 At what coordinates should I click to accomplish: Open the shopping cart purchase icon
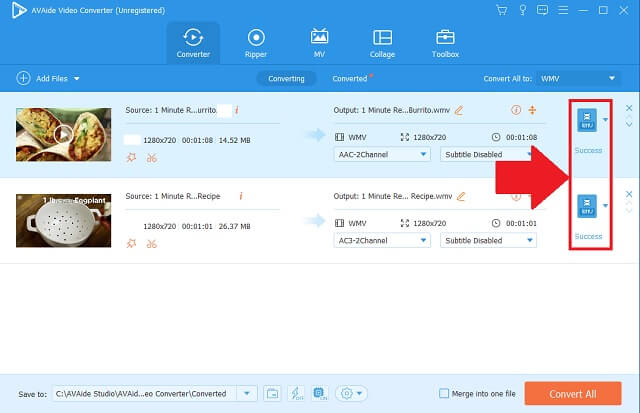click(x=502, y=10)
